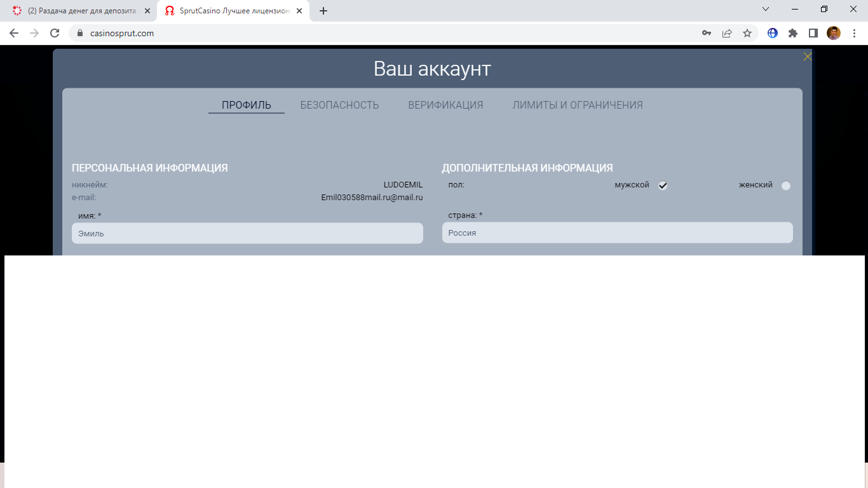Click the ПЕРСОНАЛЬНАЯ ИНФОРМАЦИЯ heading

click(150, 168)
